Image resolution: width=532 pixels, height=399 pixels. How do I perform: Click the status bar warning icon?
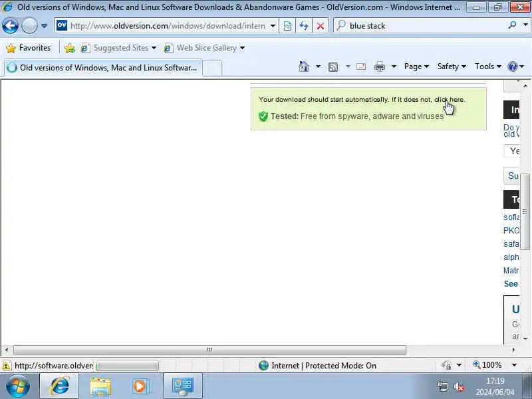coord(7,365)
